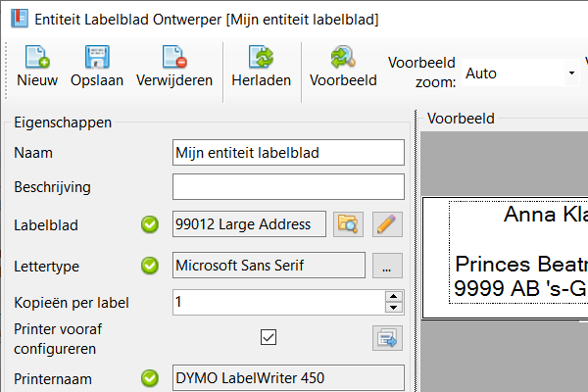Image resolution: width=588 pixels, height=392 pixels.
Task: Increase Kopieën per label with up arrow
Action: tap(394, 297)
